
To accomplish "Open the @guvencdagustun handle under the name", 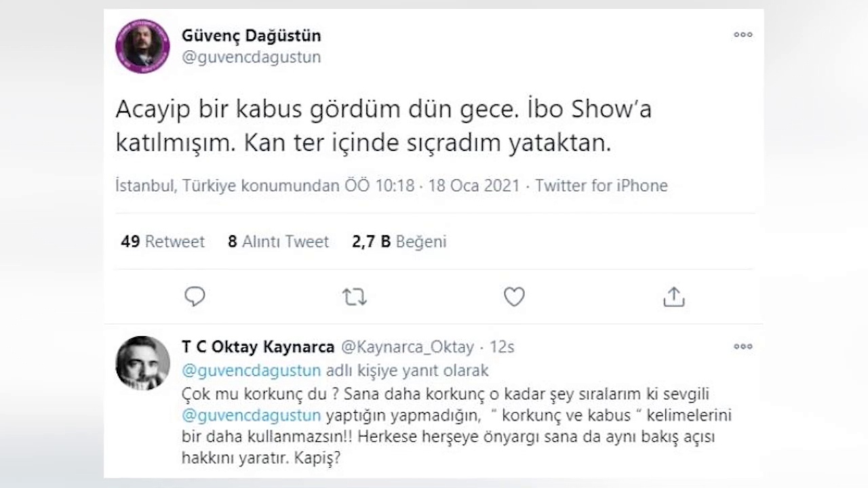I will pyautogui.click(x=251, y=58).
